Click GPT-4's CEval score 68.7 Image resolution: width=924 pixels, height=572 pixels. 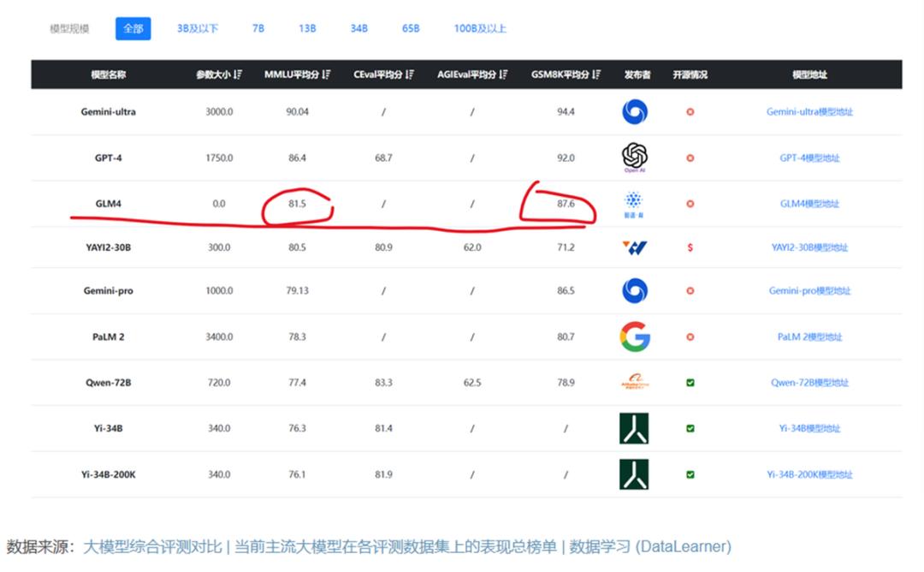pyautogui.click(x=383, y=158)
